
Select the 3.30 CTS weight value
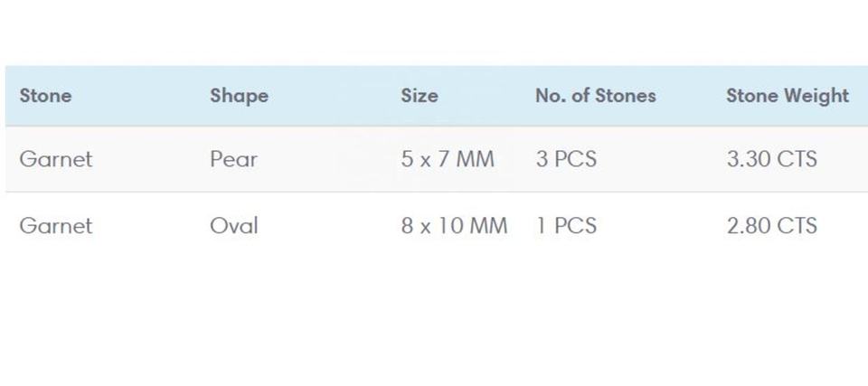coord(771,159)
